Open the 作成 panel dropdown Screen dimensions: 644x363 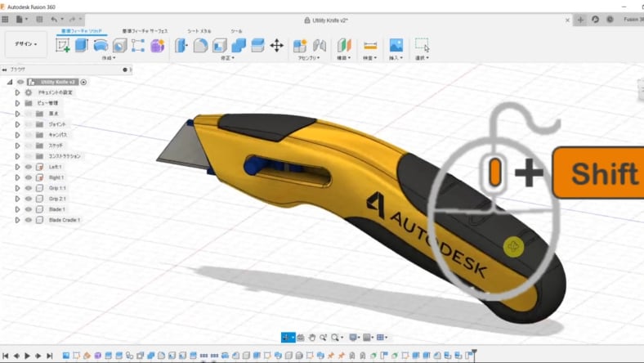tap(109, 58)
